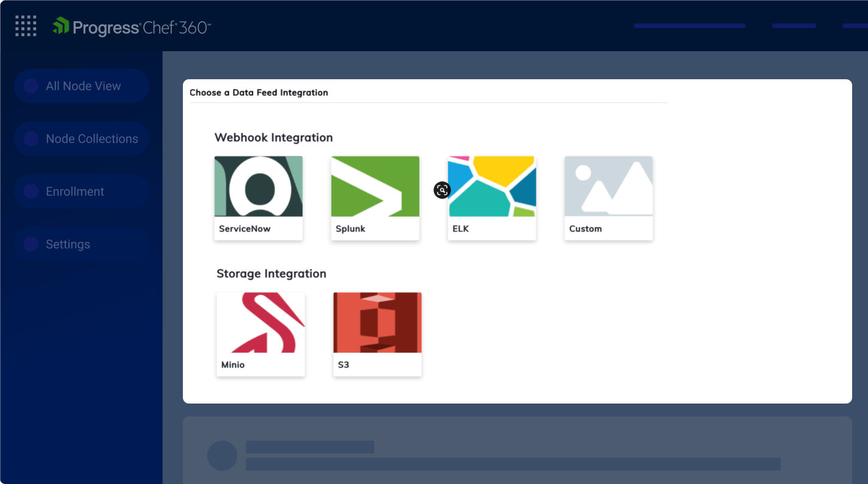The height and width of the screenshot is (484, 868).
Task: Click the long placeholder line below dialog
Action: tap(513, 464)
